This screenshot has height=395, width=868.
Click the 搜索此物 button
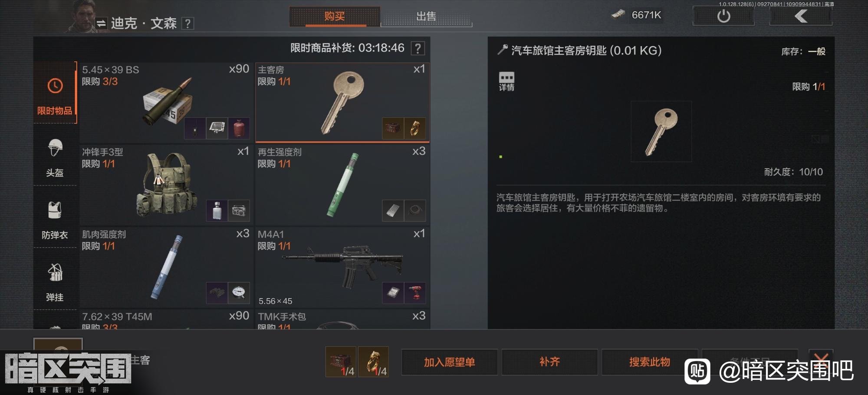650,362
